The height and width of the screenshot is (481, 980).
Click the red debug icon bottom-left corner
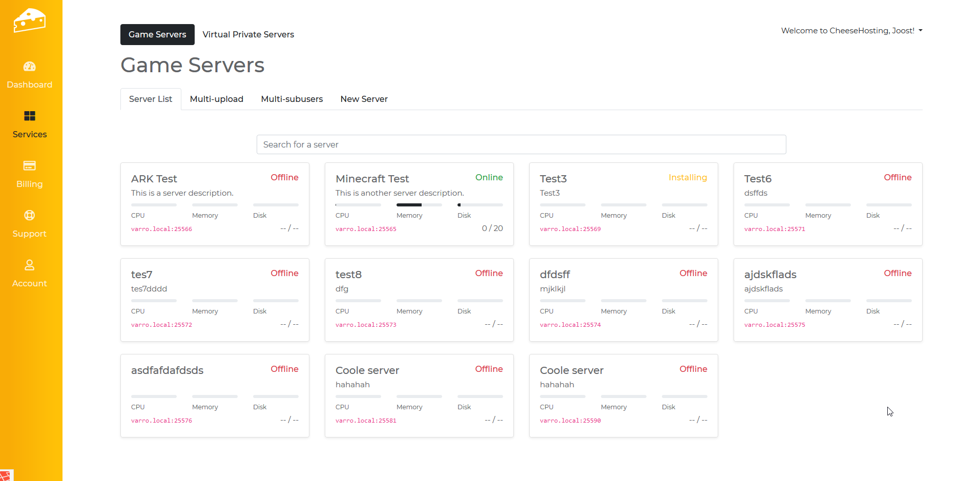click(6, 475)
